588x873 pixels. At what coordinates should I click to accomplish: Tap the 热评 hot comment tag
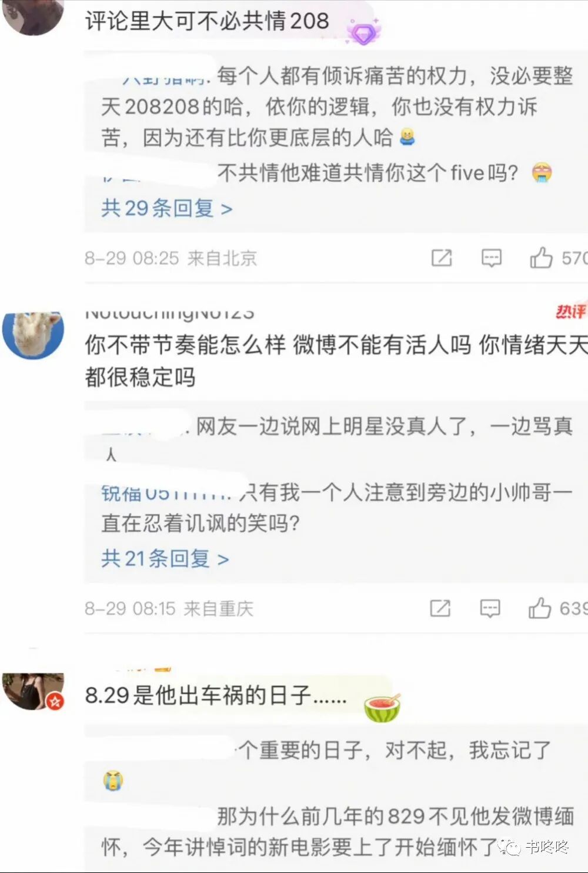click(x=570, y=311)
